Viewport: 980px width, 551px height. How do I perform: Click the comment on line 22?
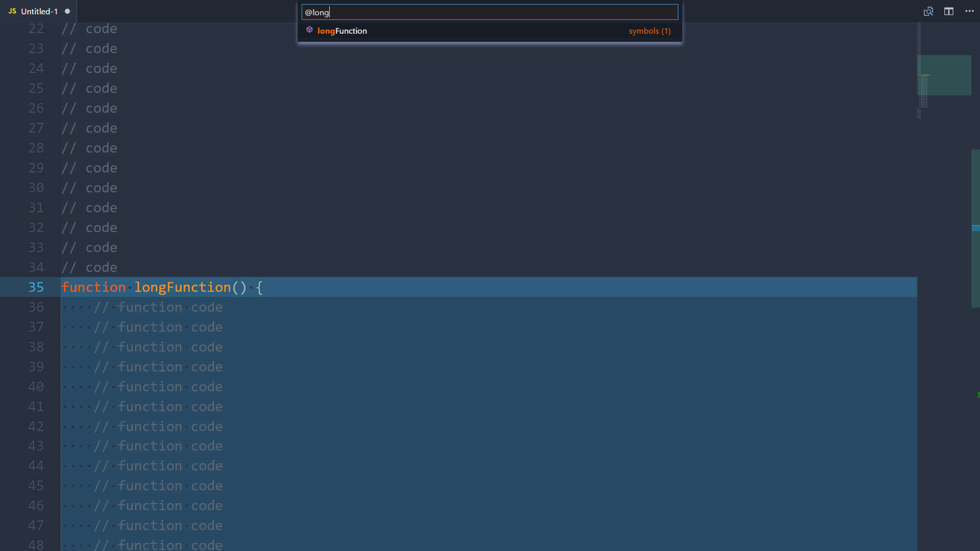tap(89, 29)
